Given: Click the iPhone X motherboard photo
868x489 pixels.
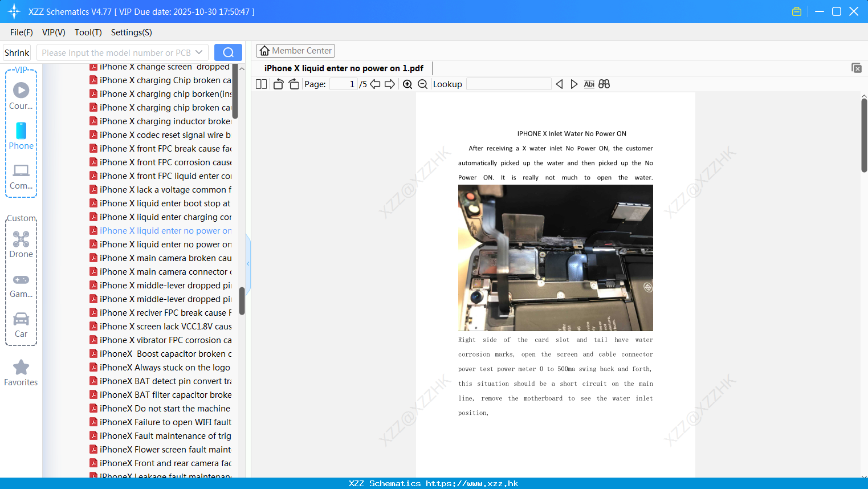Looking at the screenshot, I should click(556, 258).
